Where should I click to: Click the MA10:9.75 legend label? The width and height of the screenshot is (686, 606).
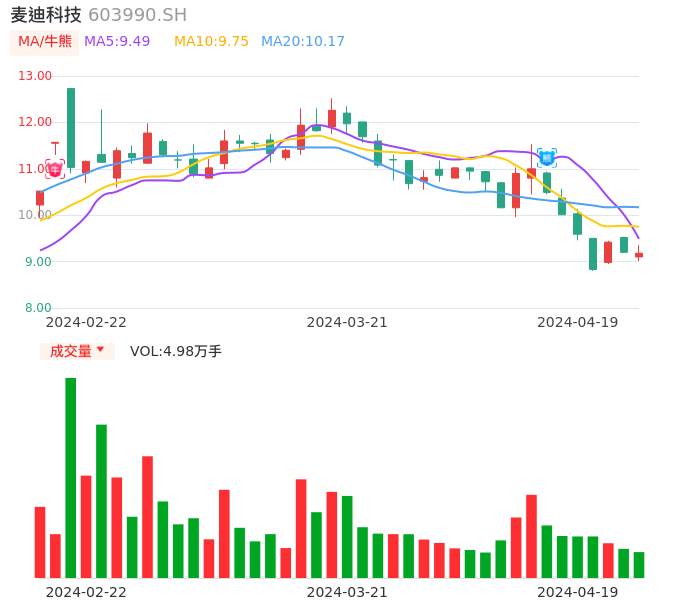[211, 42]
